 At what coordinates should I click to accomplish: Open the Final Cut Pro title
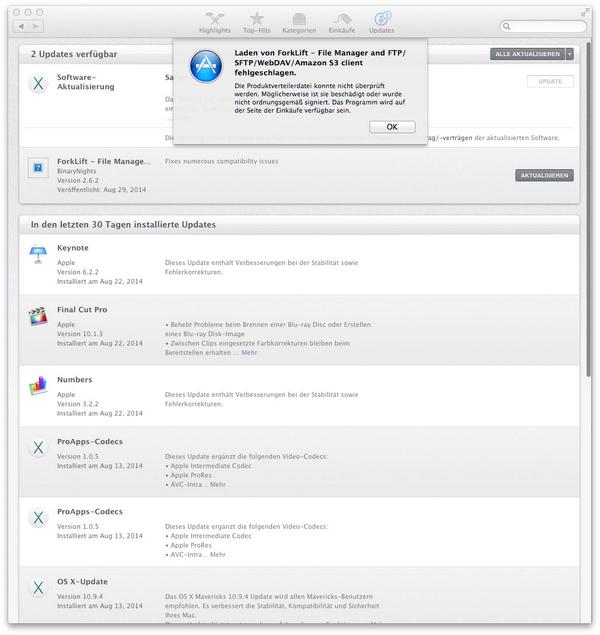click(x=82, y=309)
